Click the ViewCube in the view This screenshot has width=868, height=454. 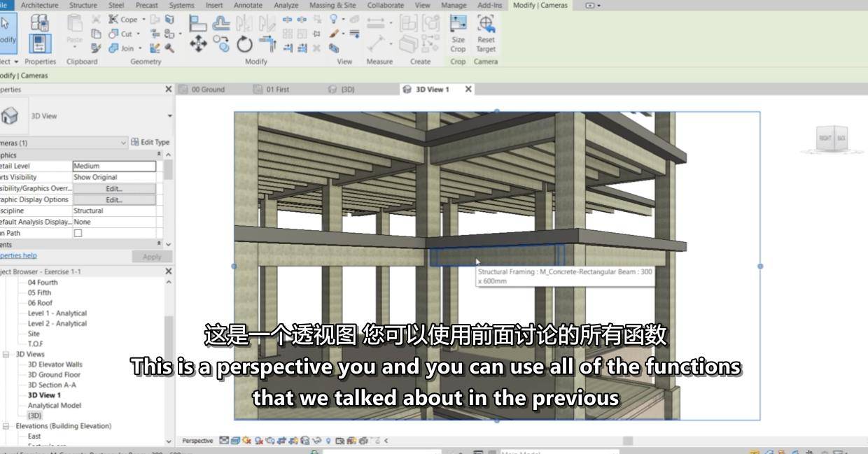[x=832, y=139]
